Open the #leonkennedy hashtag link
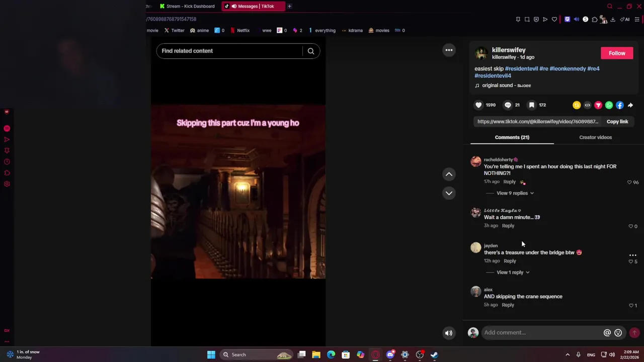The height and width of the screenshot is (362, 644). click(x=568, y=68)
